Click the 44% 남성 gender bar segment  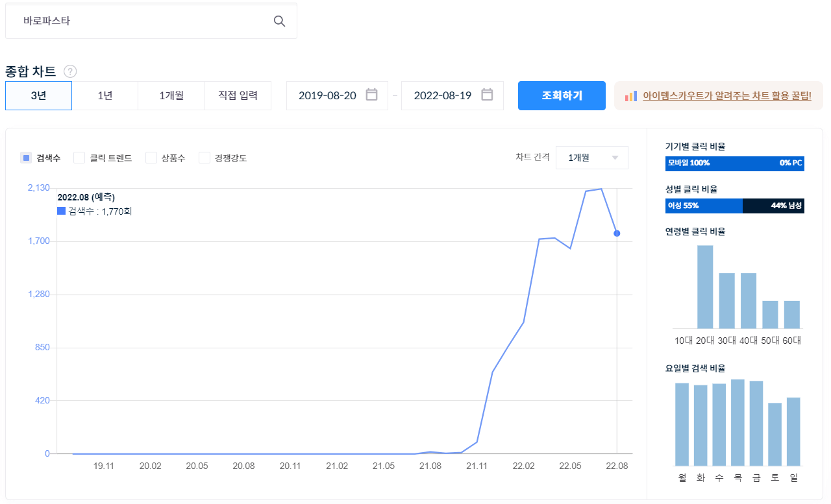tap(773, 206)
